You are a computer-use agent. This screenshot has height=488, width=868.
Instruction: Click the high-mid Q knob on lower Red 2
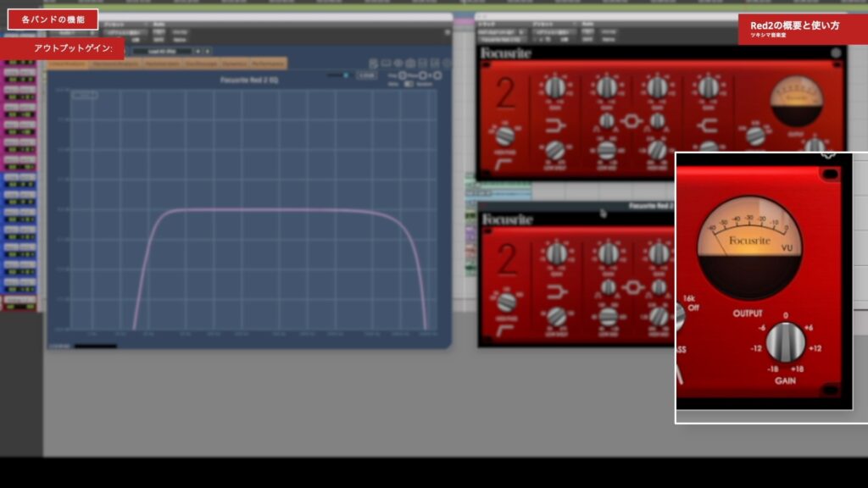click(x=659, y=287)
